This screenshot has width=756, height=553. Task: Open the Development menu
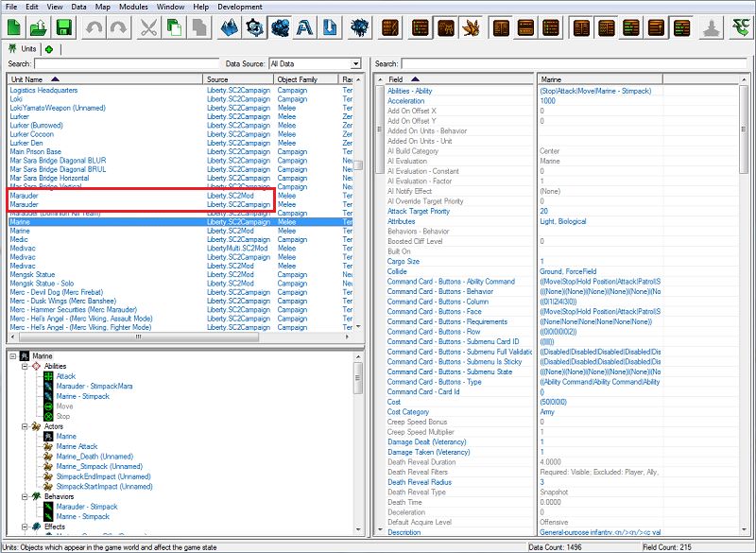point(240,7)
